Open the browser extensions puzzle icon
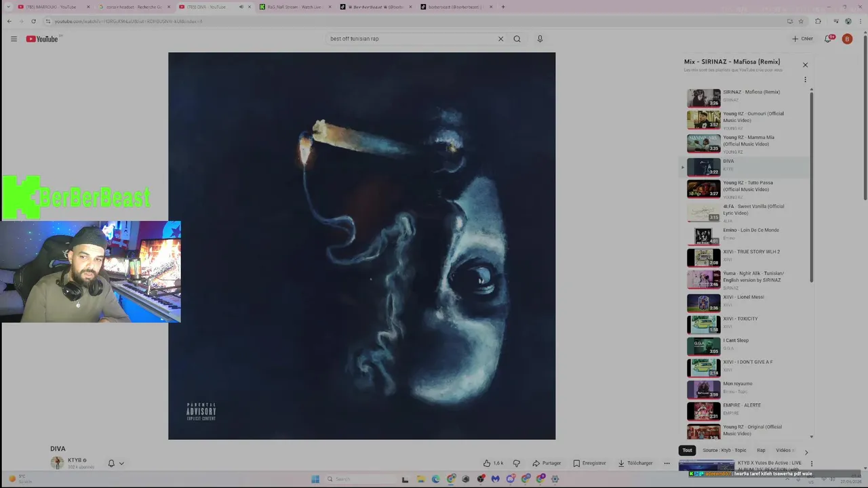This screenshot has width=868, height=488. [818, 21]
